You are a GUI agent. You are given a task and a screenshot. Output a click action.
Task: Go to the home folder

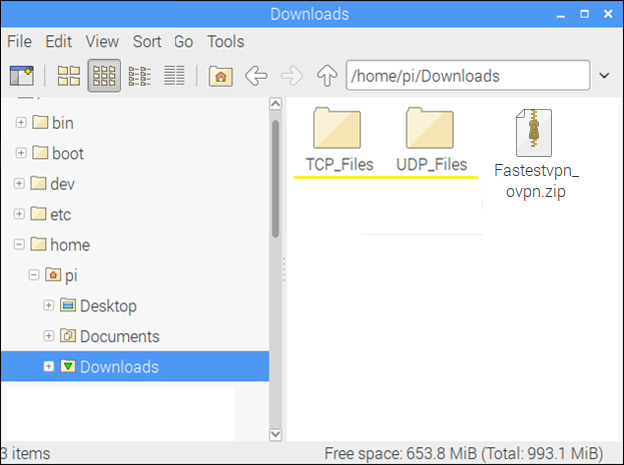pos(221,76)
